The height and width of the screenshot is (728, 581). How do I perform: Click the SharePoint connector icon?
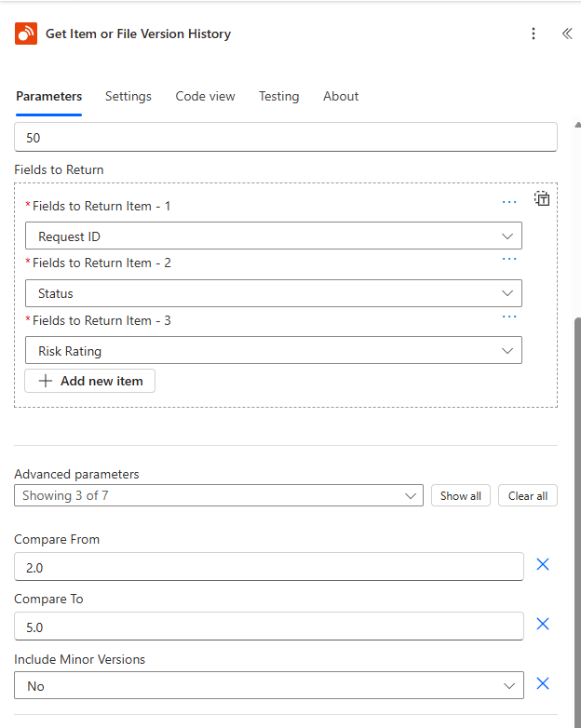coord(25,34)
